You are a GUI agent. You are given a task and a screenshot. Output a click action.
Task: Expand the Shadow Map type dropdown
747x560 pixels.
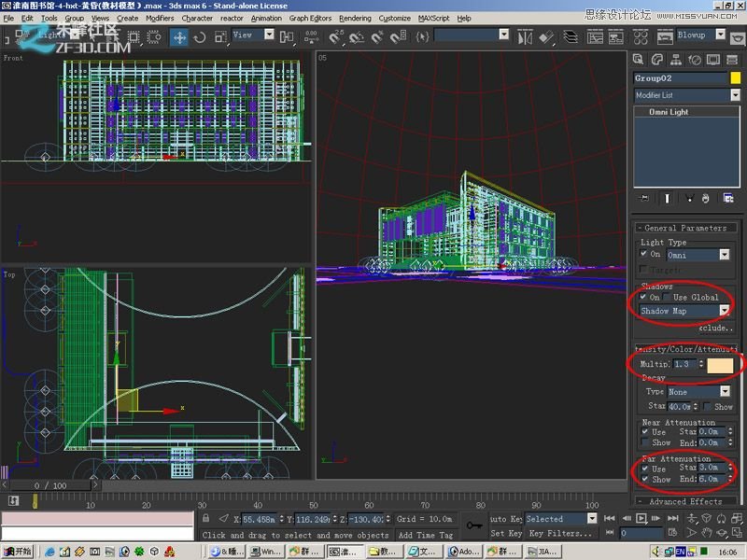tap(725, 311)
